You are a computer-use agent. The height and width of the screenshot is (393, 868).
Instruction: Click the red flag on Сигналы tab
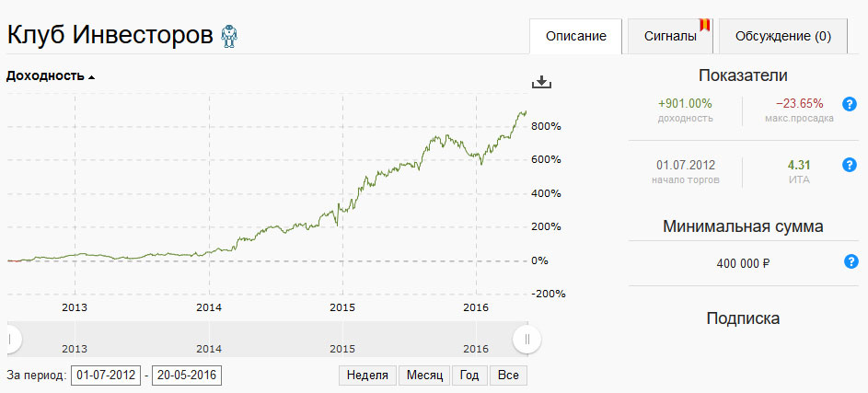coord(707,24)
